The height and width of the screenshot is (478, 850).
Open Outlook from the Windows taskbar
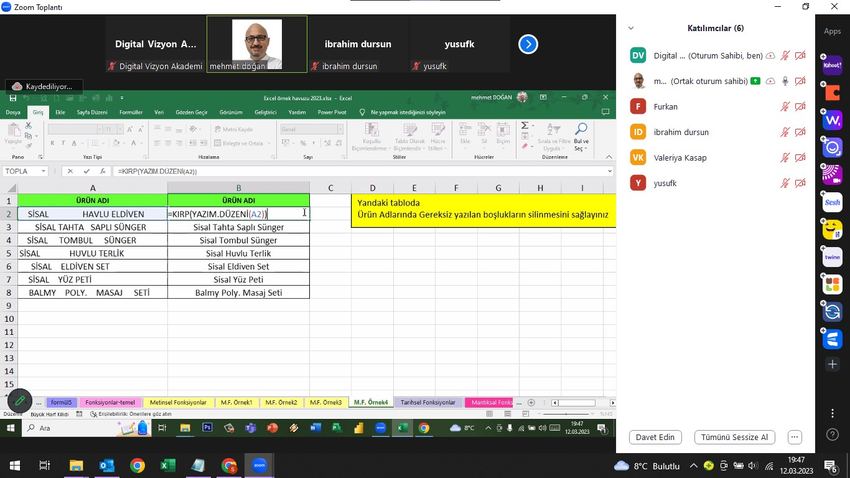point(107,465)
